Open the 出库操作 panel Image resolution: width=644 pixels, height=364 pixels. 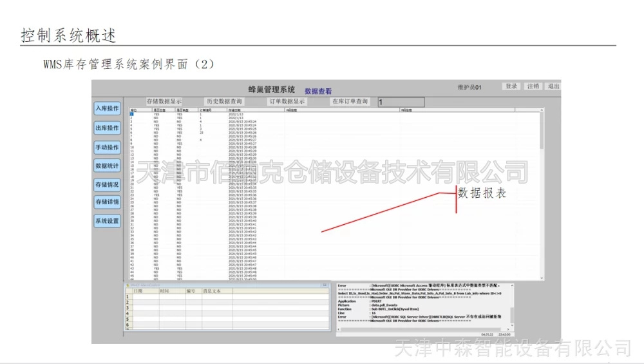pos(107,128)
